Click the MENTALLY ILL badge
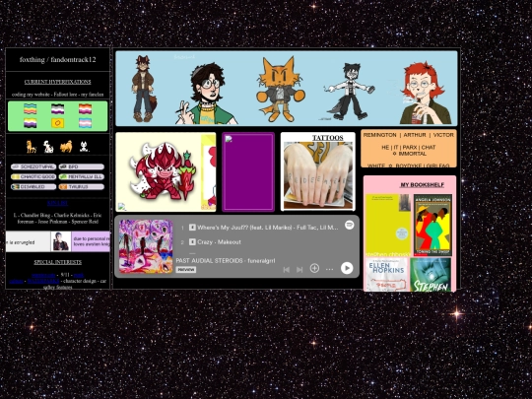532x399 pixels. click(x=82, y=176)
